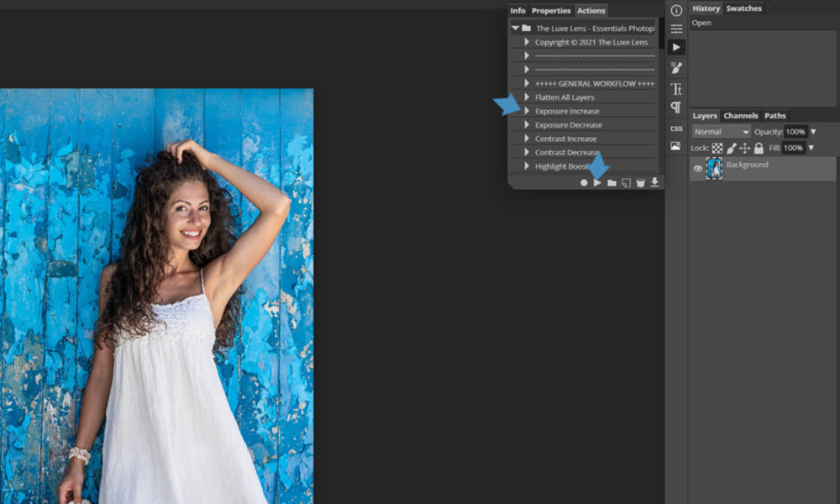Open the Paragraph panel icon
The width and height of the screenshot is (840, 504).
click(x=676, y=108)
